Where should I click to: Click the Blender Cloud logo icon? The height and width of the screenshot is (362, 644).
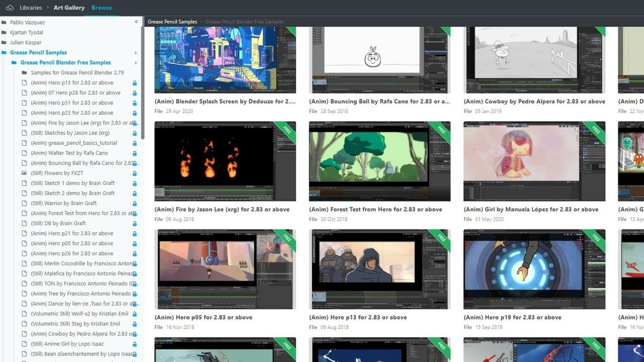9,8
